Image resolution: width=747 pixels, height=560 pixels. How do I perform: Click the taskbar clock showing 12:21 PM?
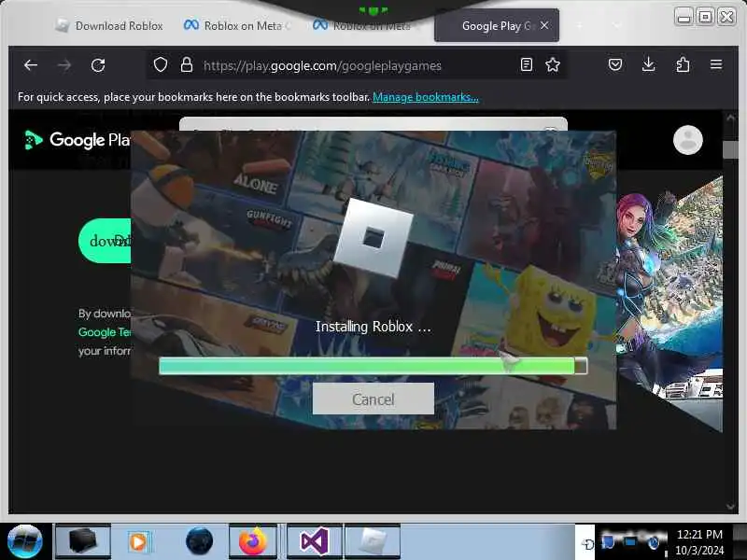click(699, 542)
